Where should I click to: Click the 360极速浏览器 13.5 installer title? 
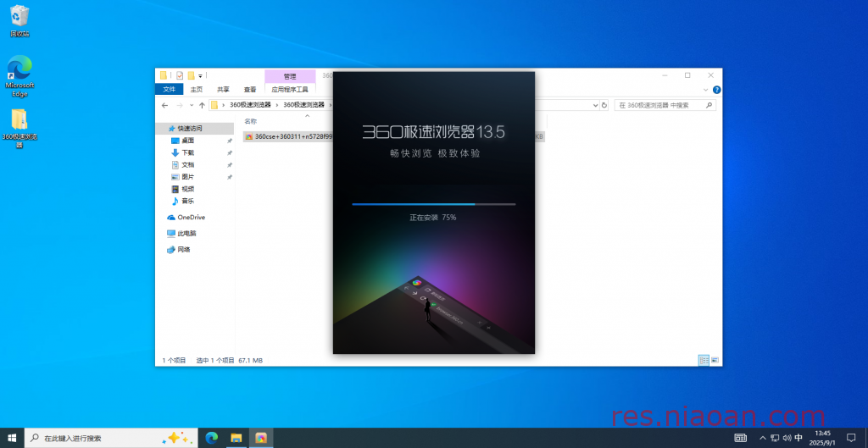433,131
